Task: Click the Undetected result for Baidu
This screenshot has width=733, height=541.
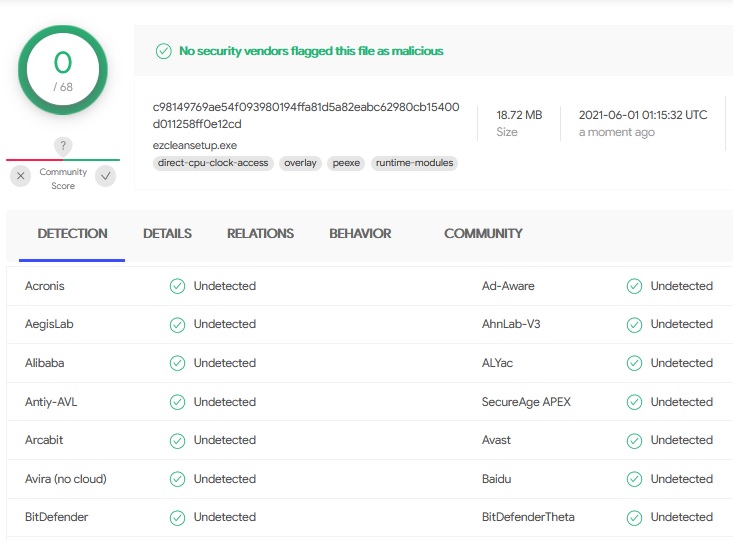Action: coord(682,479)
